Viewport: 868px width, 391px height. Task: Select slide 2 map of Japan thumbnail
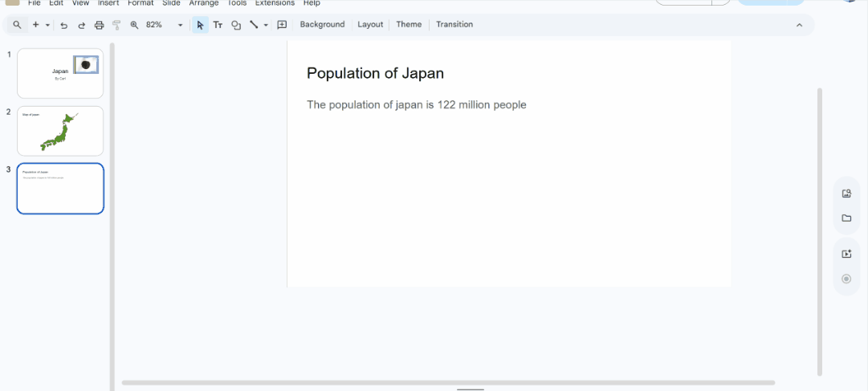[60, 131]
